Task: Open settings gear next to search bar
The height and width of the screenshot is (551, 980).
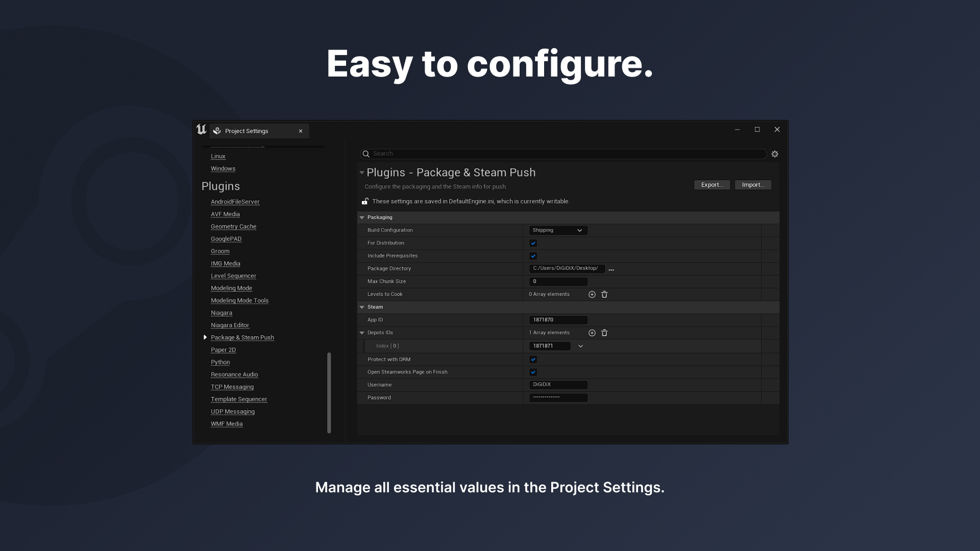Action: click(x=775, y=154)
